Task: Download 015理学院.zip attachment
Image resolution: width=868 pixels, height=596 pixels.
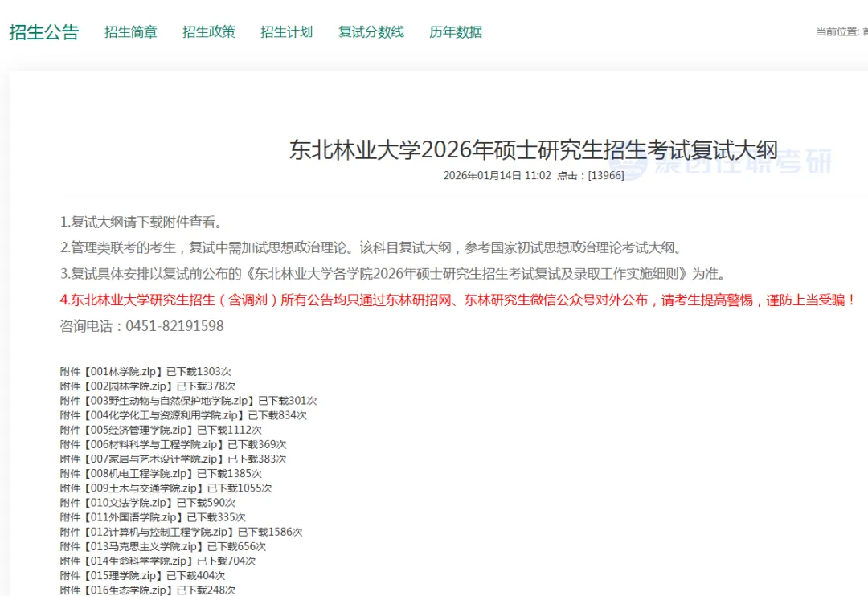Action: [123, 576]
